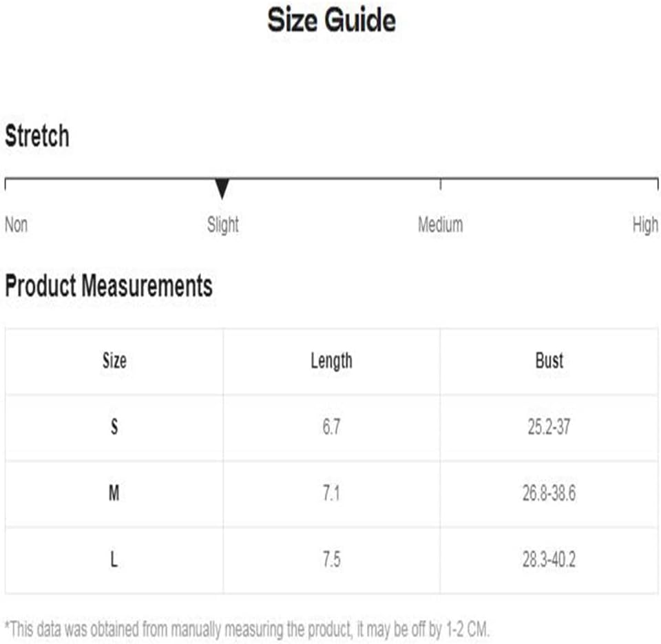661x644 pixels.
Task: Click the Stretch section heading
Action: (37, 136)
